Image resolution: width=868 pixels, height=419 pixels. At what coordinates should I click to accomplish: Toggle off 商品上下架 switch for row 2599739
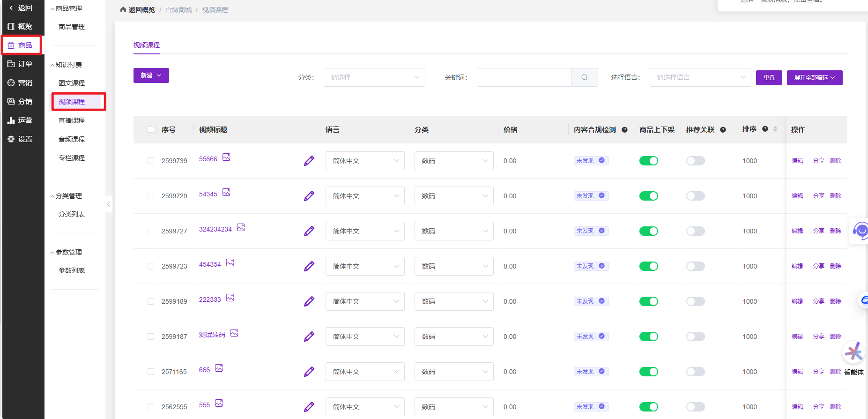pyautogui.click(x=648, y=161)
